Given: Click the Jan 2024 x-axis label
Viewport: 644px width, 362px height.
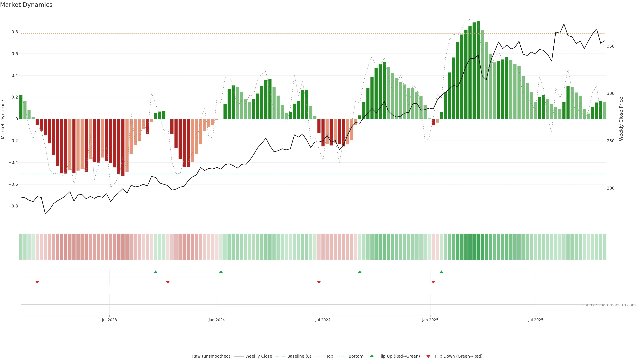Looking at the screenshot, I should [x=217, y=320].
